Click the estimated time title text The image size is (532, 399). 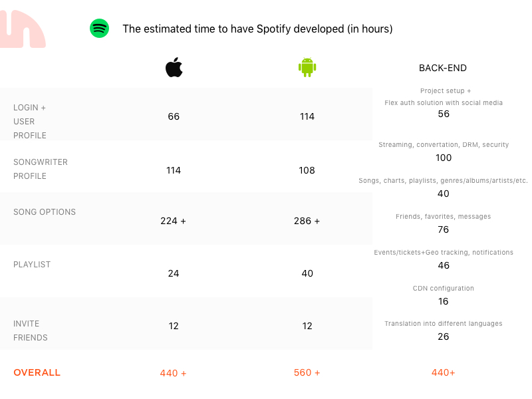click(257, 29)
